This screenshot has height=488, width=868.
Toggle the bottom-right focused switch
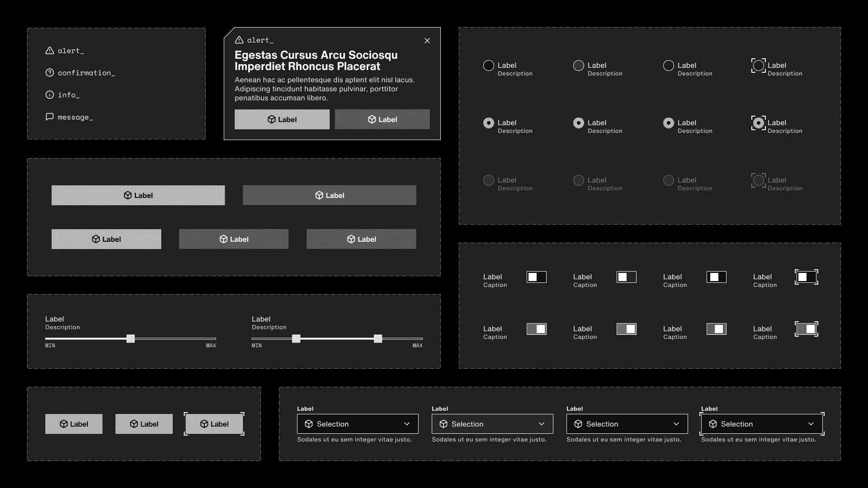pos(806,329)
